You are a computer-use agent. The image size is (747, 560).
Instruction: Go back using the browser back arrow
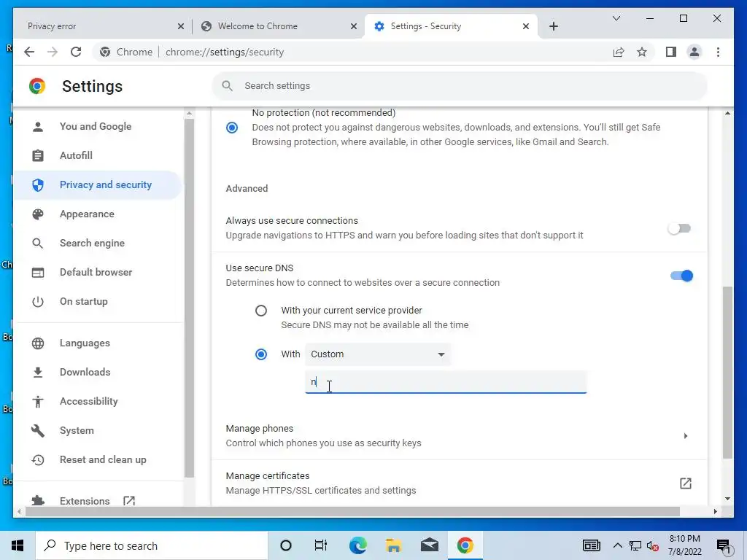29,52
